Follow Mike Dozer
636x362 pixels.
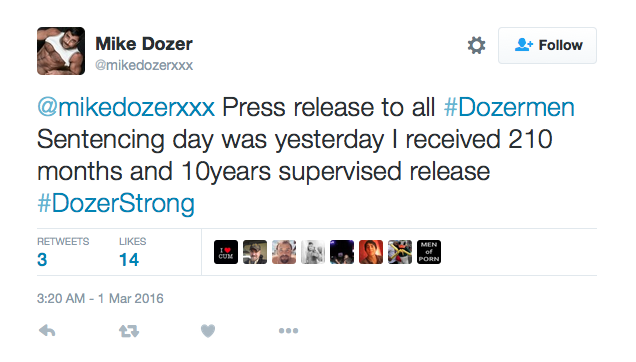(x=547, y=45)
